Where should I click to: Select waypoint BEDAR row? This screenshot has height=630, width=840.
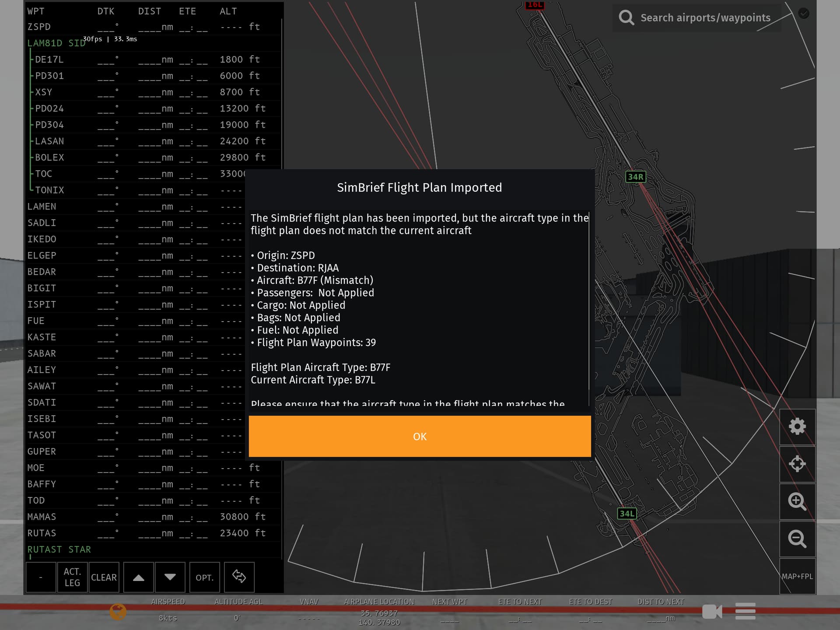[136, 272]
